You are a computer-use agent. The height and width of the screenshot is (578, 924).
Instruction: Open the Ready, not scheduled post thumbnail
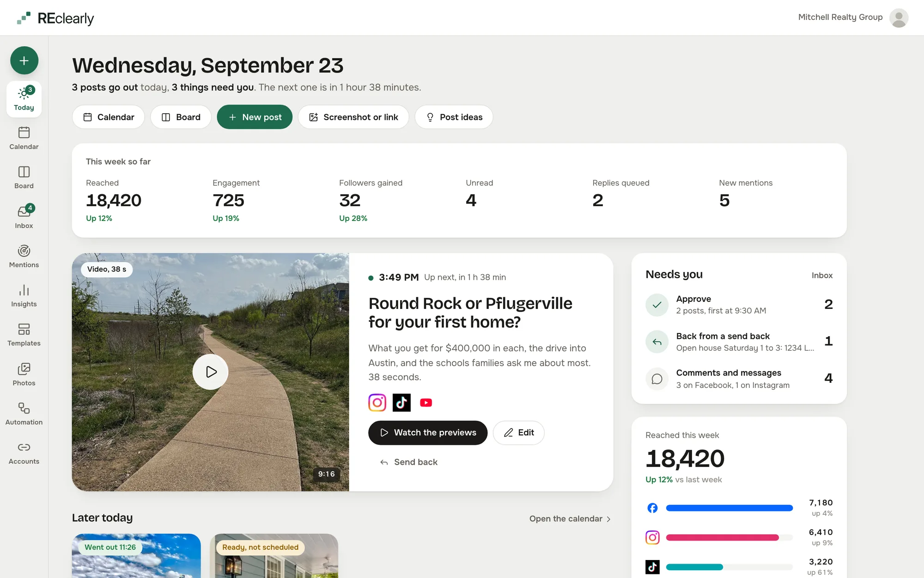(274, 556)
